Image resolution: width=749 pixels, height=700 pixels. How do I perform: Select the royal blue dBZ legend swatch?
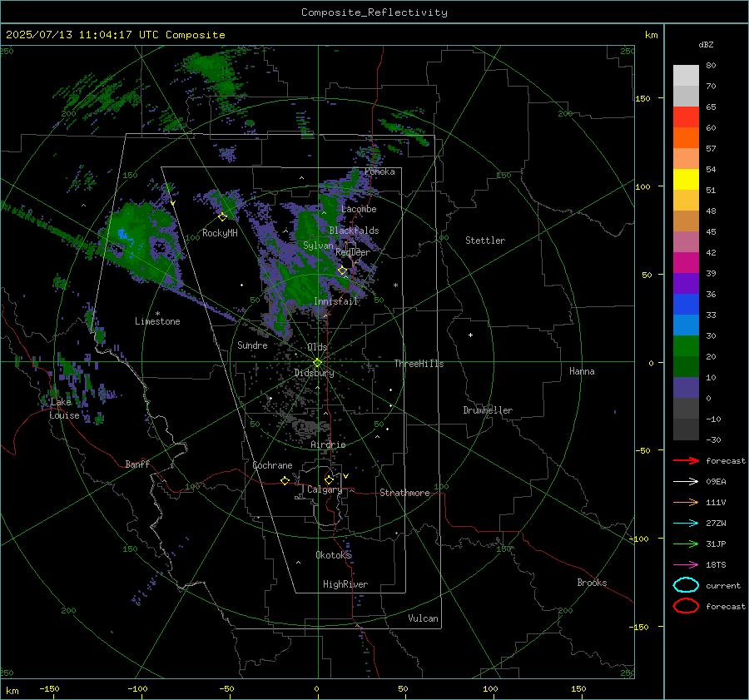(686, 304)
